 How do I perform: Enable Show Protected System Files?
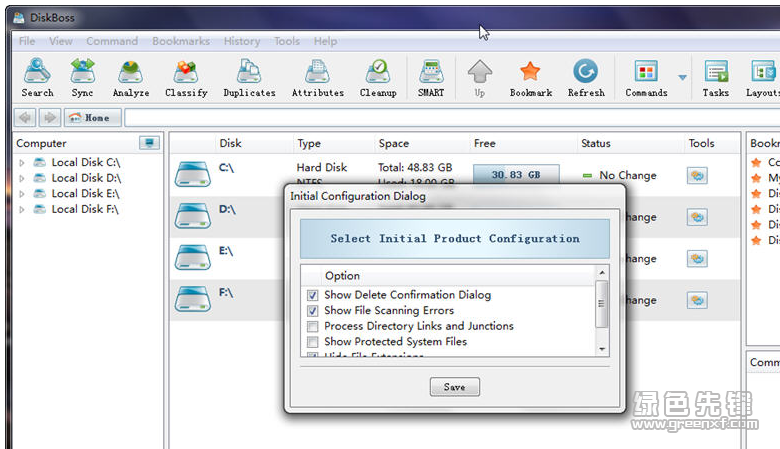coord(312,342)
